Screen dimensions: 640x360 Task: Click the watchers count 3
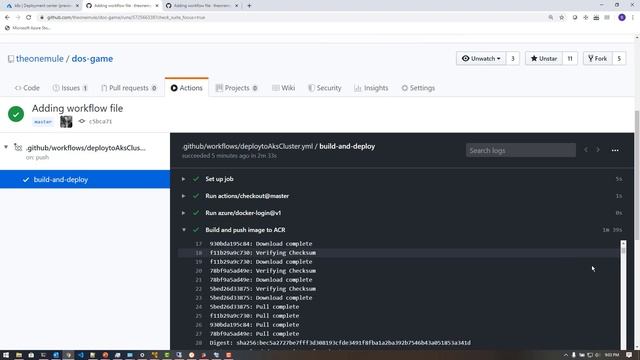pyautogui.click(x=513, y=58)
